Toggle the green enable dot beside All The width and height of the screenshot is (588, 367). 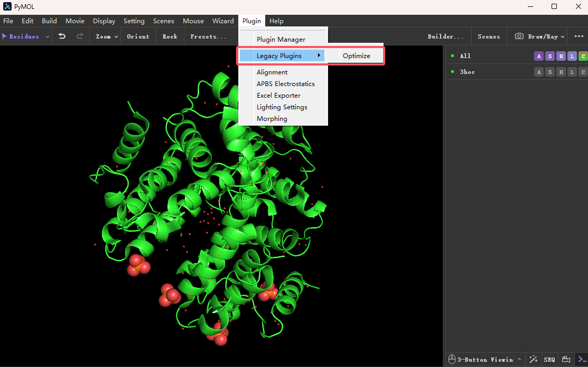[x=452, y=56]
